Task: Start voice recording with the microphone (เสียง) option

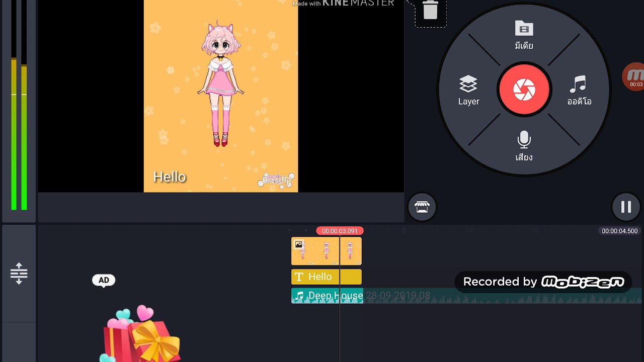Action: click(524, 146)
